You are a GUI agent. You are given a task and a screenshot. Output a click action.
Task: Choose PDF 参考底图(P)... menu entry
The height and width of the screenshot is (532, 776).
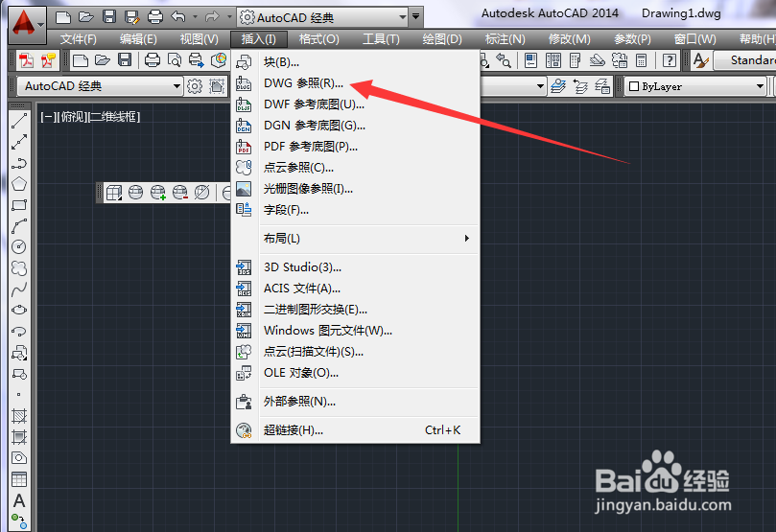pyautogui.click(x=355, y=147)
